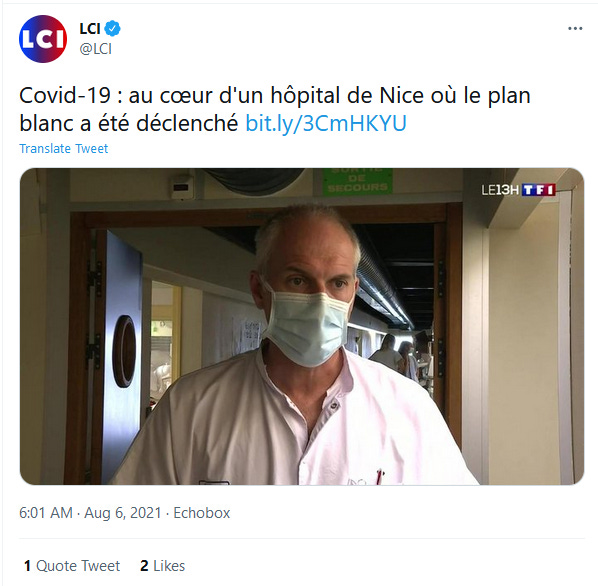The width and height of the screenshot is (598, 586).
Task: Click the round door window in the photo
Action: [x=124, y=351]
